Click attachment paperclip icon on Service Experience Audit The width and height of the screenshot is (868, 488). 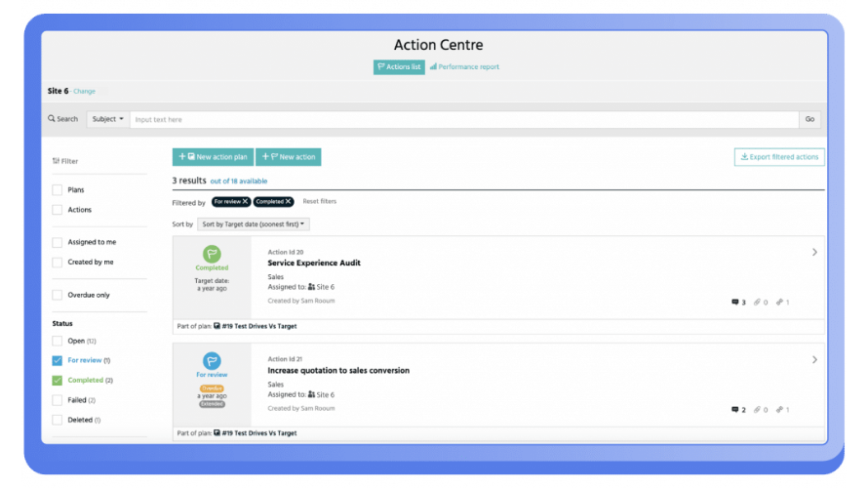pyautogui.click(x=757, y=302)
